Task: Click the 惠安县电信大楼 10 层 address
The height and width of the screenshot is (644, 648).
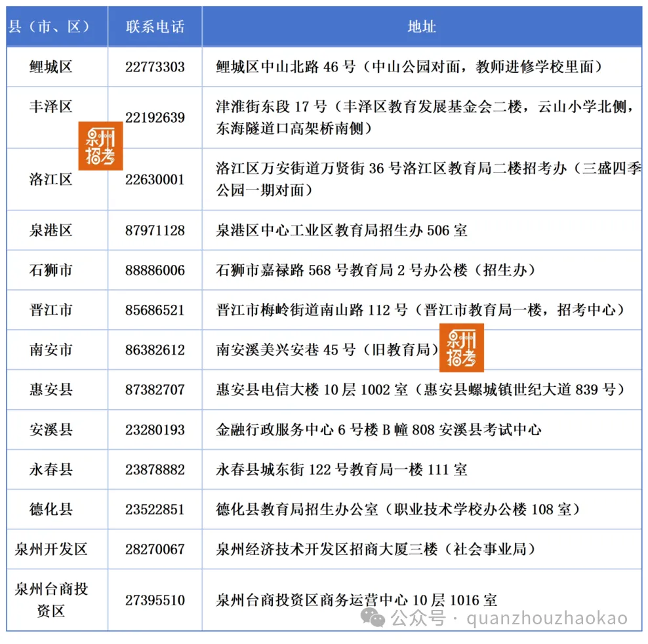Action: point(420,390)
